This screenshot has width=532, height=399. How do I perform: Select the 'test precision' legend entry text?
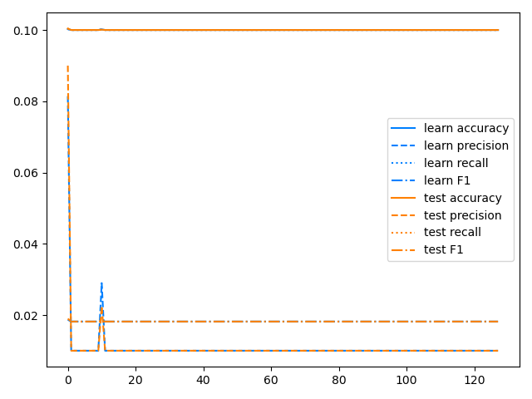click(462, 215)
